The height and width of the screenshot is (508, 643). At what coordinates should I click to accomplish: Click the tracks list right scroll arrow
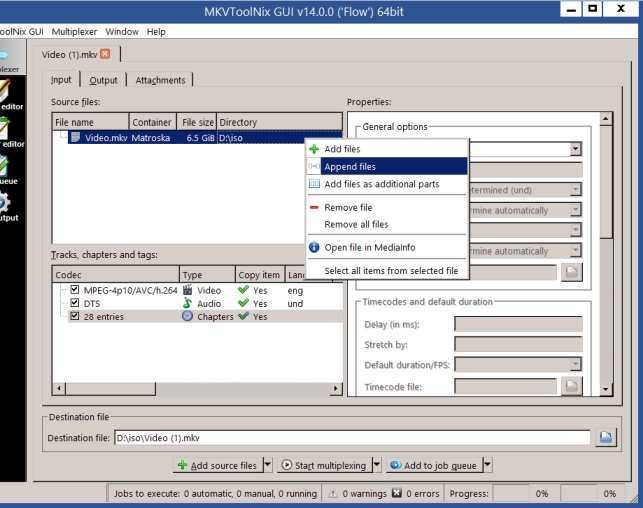coord(336,388)
